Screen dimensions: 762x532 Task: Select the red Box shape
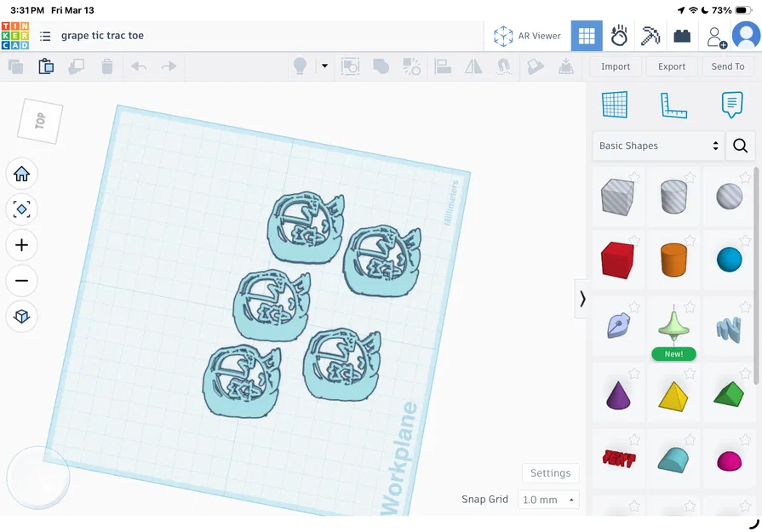point(617,260)
